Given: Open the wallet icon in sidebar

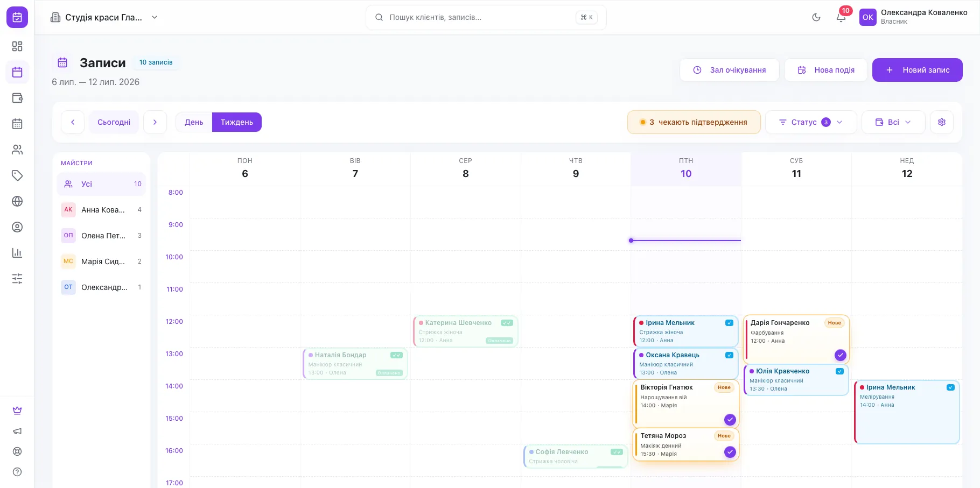Looking at the screenshot, I should click(17, 98).
